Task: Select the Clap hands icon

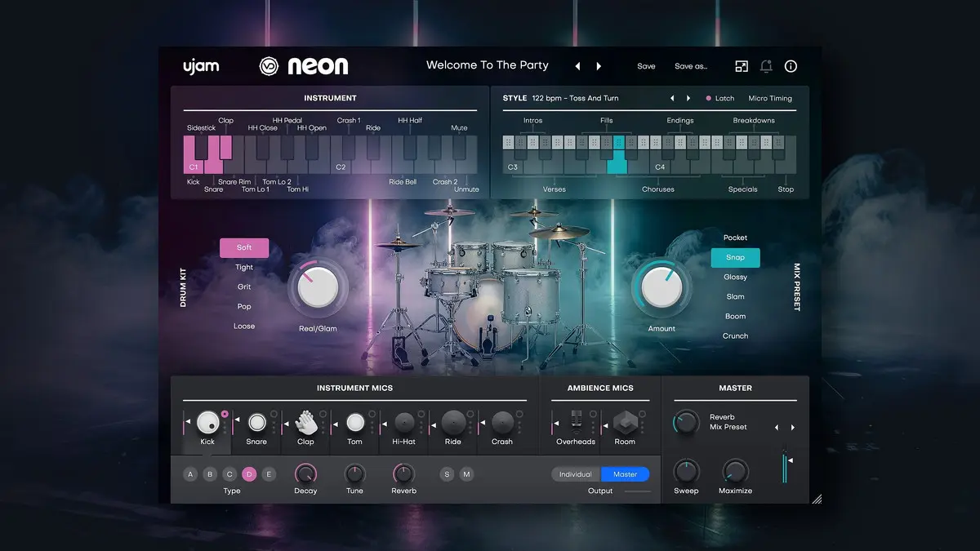Action: 305,422
